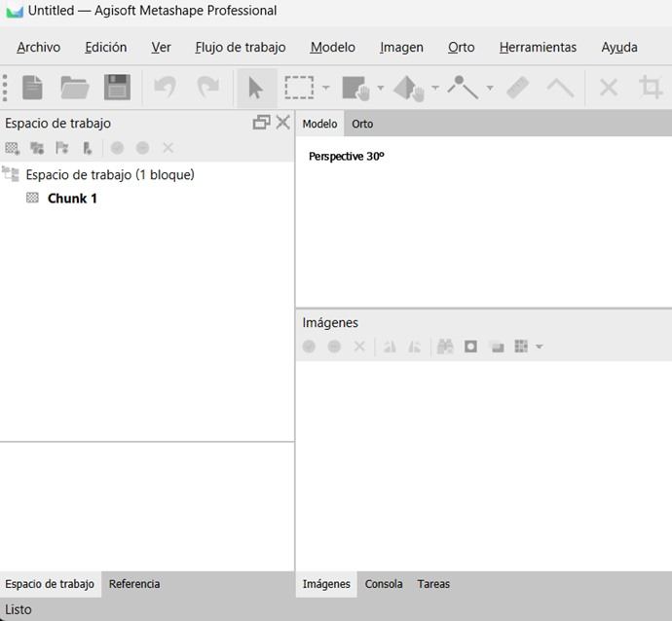This screenshot has height=621, width=672.
Task: Click binoculars search icon in Imágenes panel
Action: 445,347
